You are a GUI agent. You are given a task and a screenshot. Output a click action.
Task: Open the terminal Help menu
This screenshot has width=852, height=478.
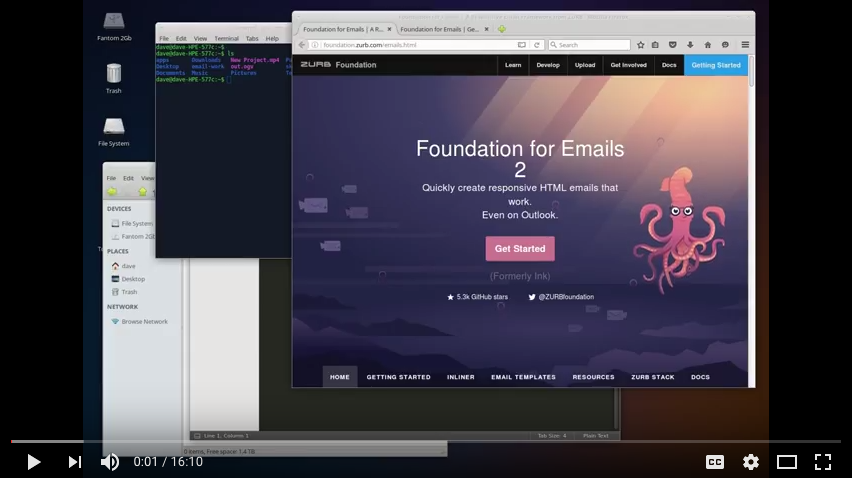coord(272,39)
